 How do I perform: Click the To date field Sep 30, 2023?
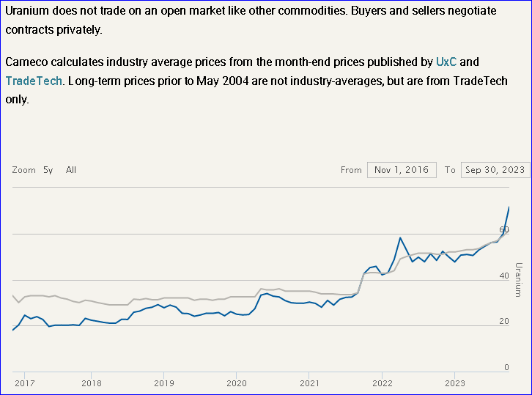point(495,170)
